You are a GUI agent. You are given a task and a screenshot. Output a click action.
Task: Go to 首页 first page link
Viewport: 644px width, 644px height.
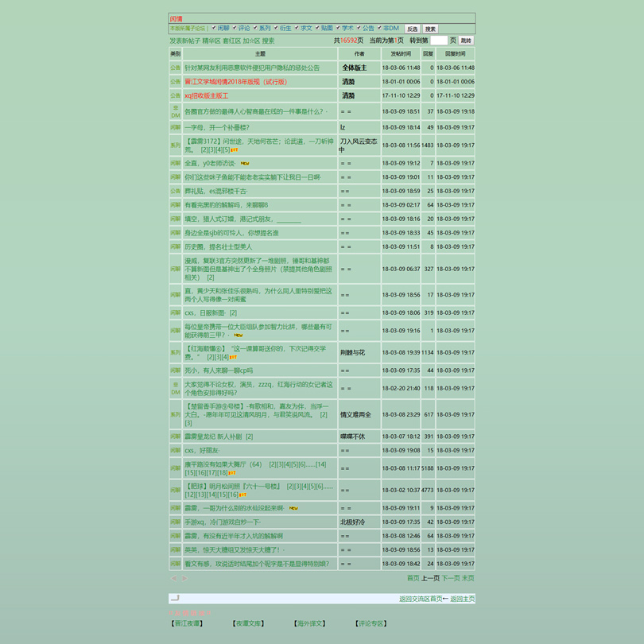coord(413,578)
